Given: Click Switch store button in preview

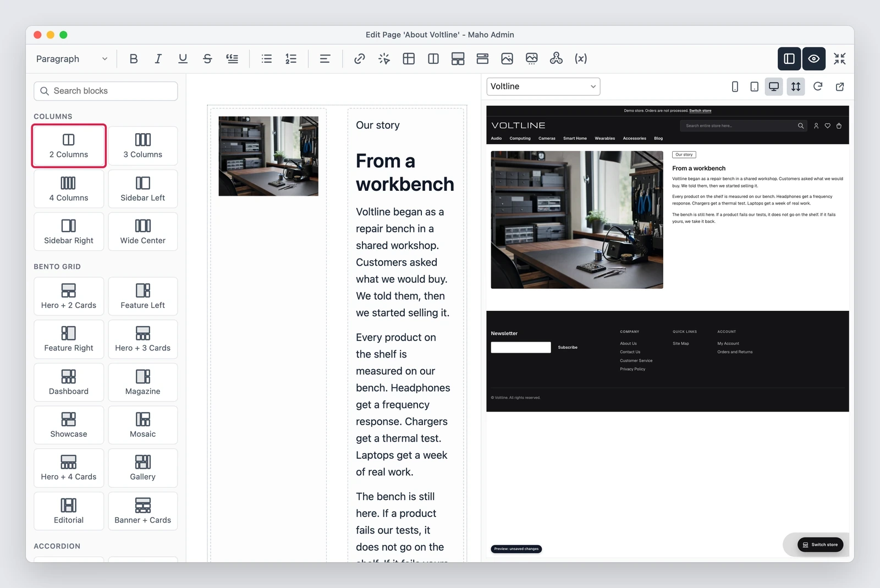Looking at the screenshot, I should [821, 545].
